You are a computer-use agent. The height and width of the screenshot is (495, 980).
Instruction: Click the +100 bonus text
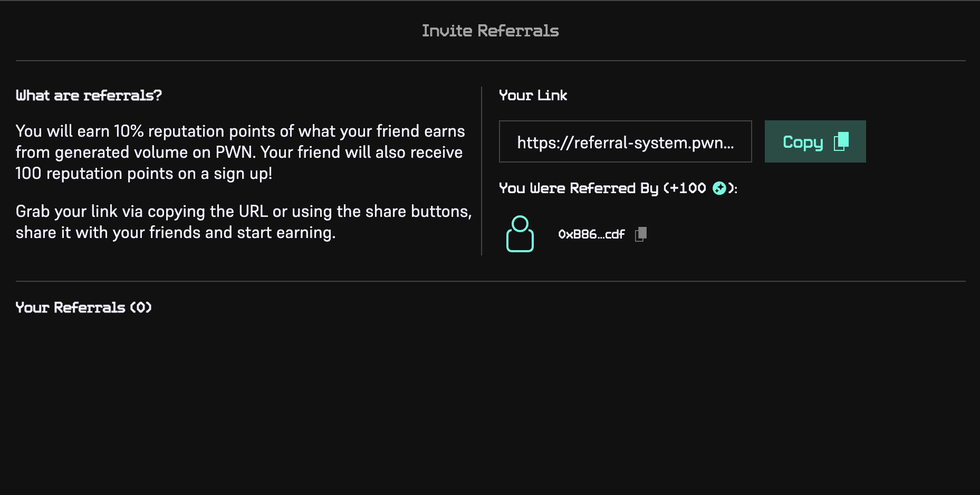click(688, 188)
